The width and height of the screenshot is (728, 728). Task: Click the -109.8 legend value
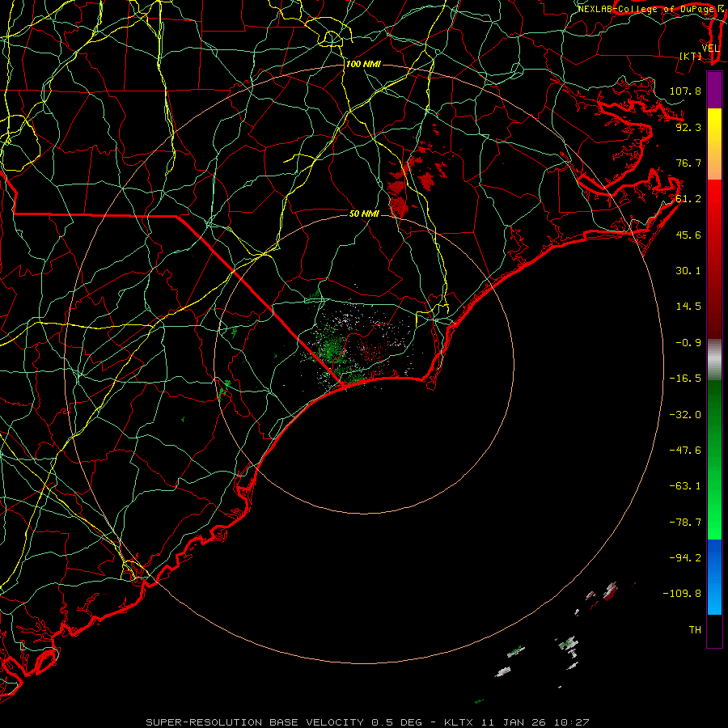pos(682,594)
